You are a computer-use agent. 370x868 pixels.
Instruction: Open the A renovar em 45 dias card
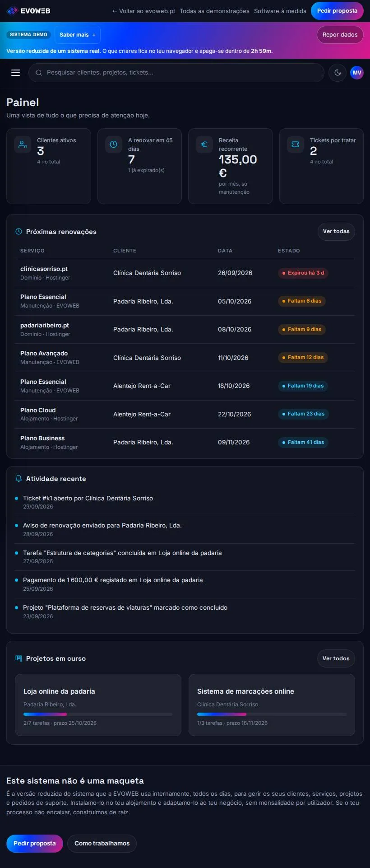coord(139,166)
